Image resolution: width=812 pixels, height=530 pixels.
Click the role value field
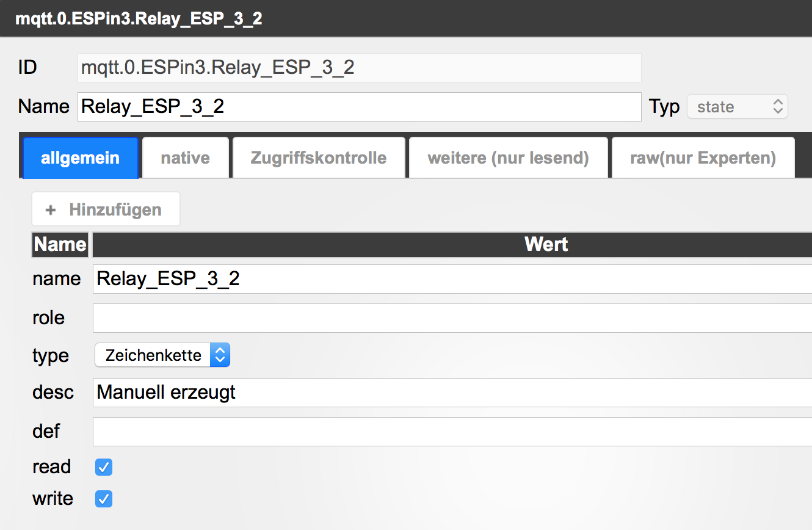(x=452, y=318)
